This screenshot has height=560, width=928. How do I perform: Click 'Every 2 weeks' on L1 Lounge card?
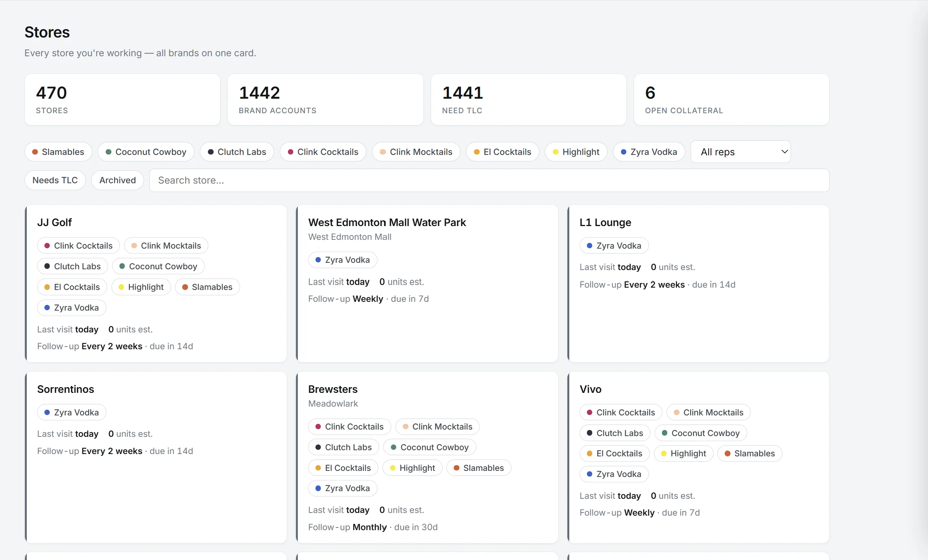(x=654, y=285)
